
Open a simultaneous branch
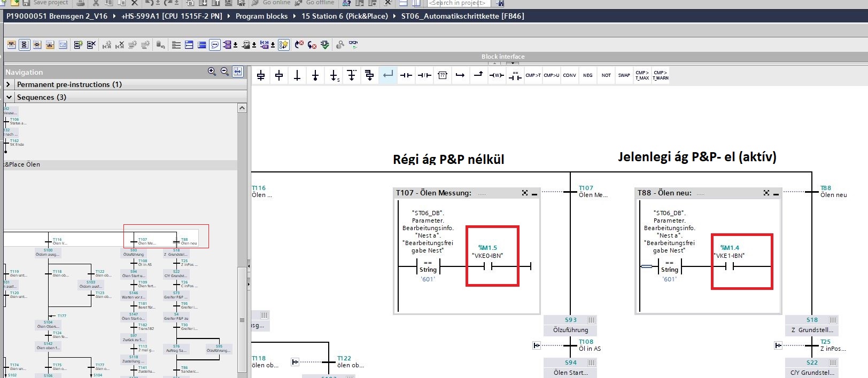click(x=370, y=75)
